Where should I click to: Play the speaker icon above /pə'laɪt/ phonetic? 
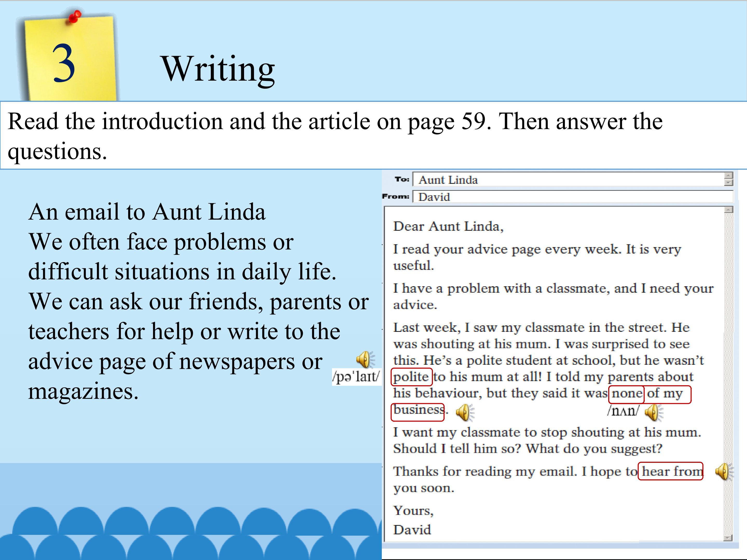point(365,359)
